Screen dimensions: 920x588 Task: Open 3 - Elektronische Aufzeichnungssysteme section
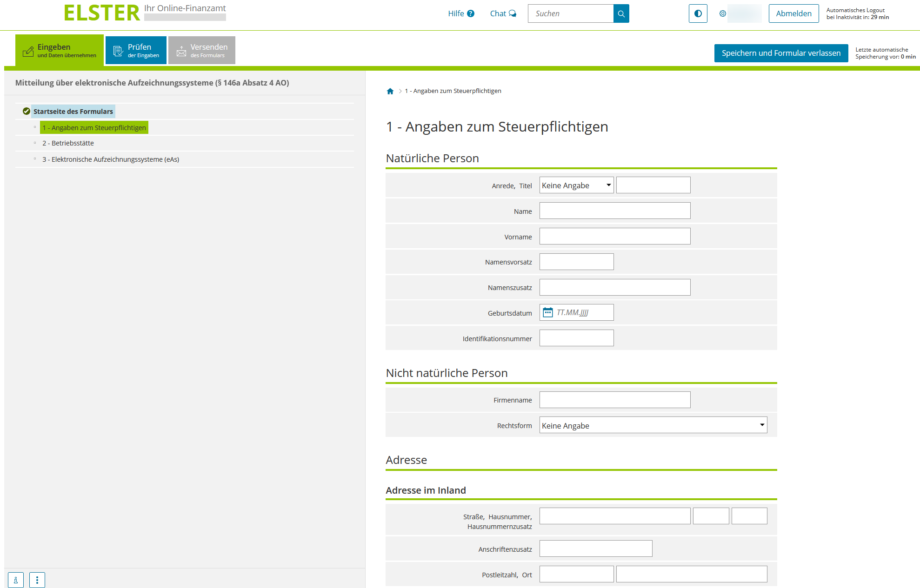(x=111, y=159)
